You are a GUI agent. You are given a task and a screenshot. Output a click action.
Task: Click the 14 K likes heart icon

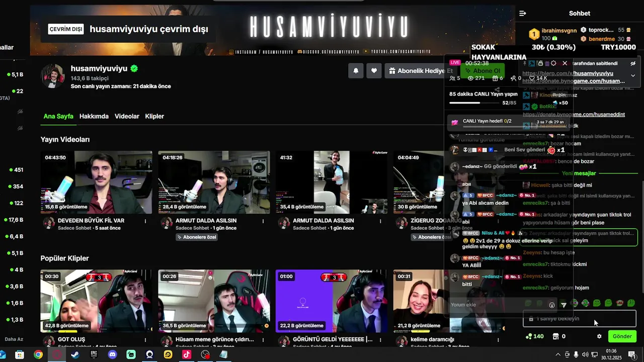(532, 78)
